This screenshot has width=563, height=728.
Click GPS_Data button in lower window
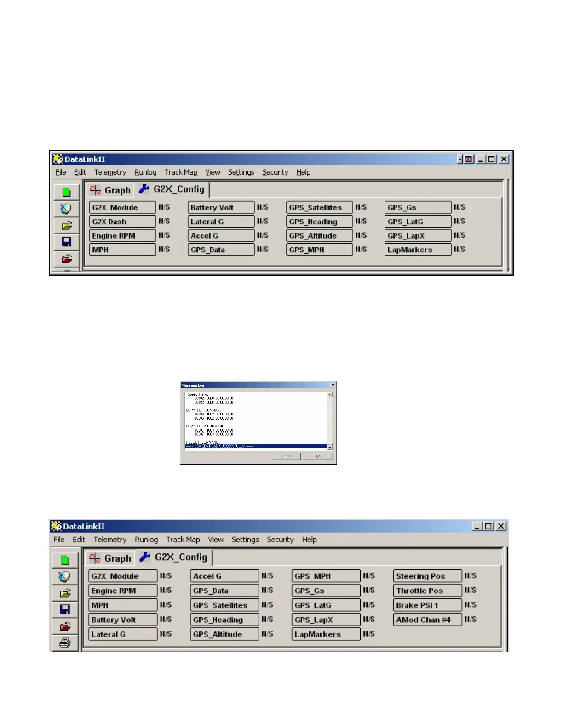point(224,591)
